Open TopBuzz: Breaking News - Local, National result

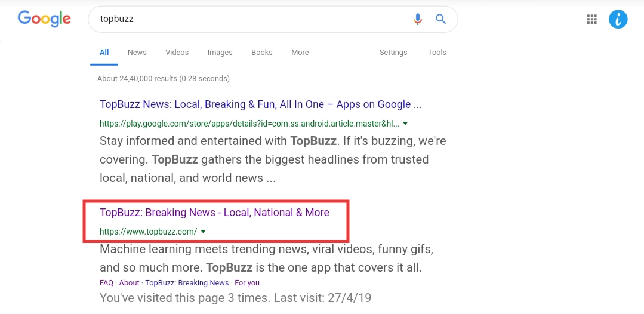click(x=214, y=213)
